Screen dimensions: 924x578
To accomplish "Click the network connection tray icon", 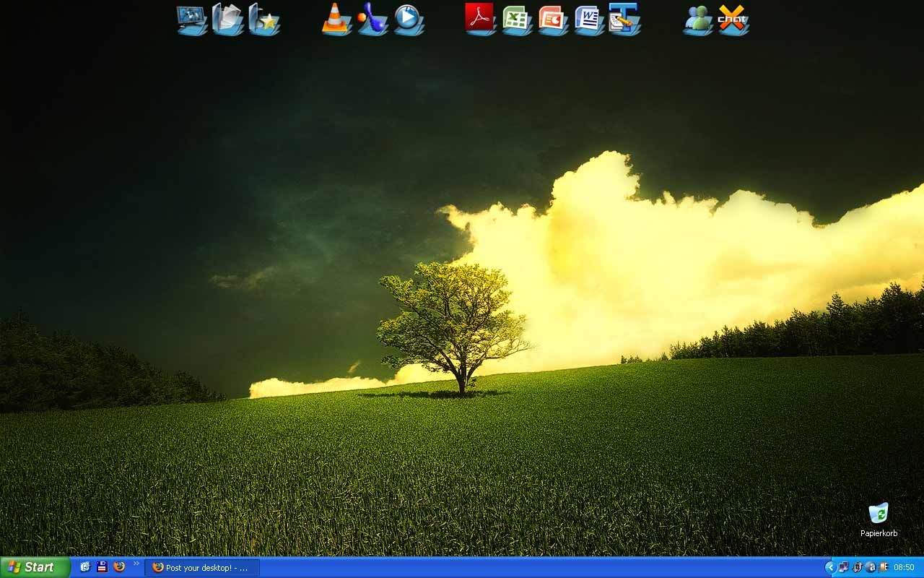I will pos(843,568).
